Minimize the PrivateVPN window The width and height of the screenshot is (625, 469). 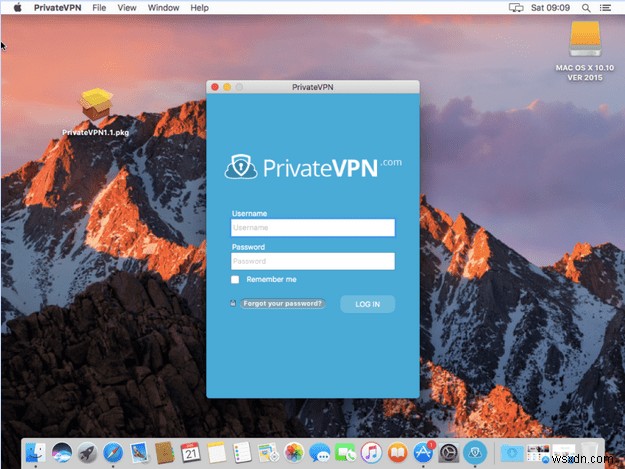pos(227,87)
